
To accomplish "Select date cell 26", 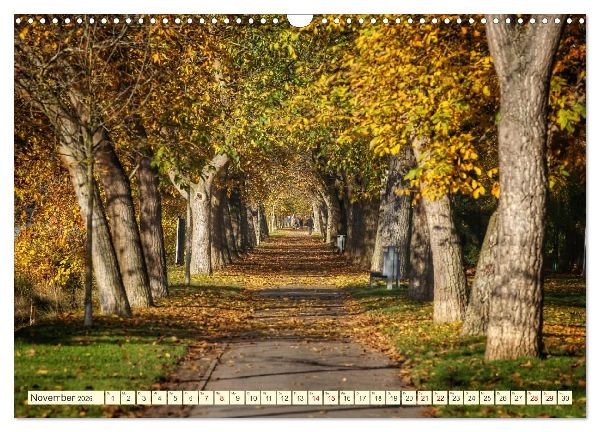I will [503, 398].
